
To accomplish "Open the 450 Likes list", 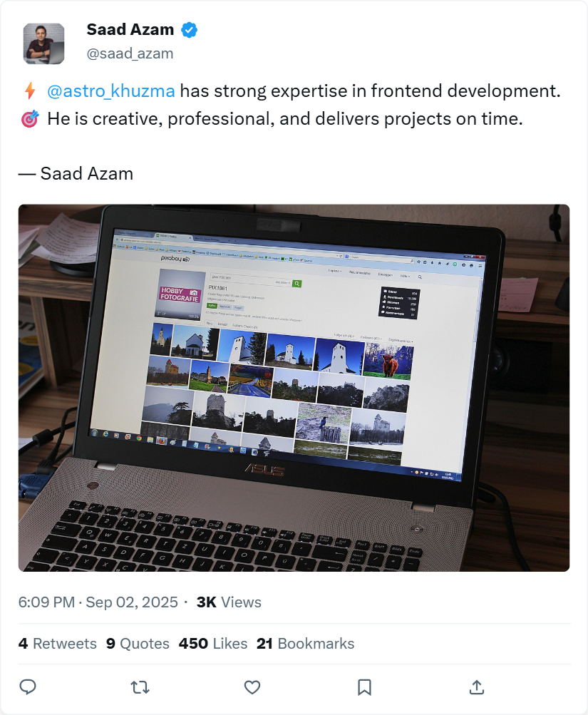I will (x=213, y=644).
